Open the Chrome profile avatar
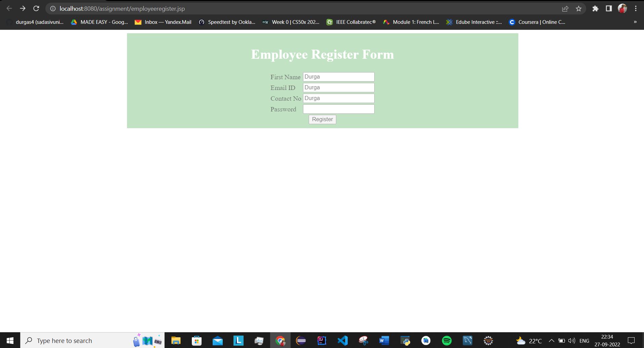The image size is (644, 348). coord(623,8)
